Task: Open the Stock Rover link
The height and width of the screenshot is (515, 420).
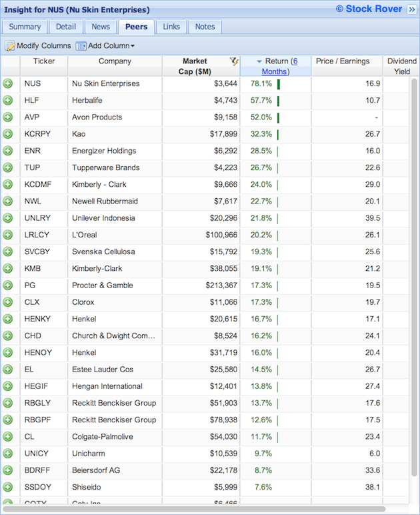Action: click(x=369, y=9)
